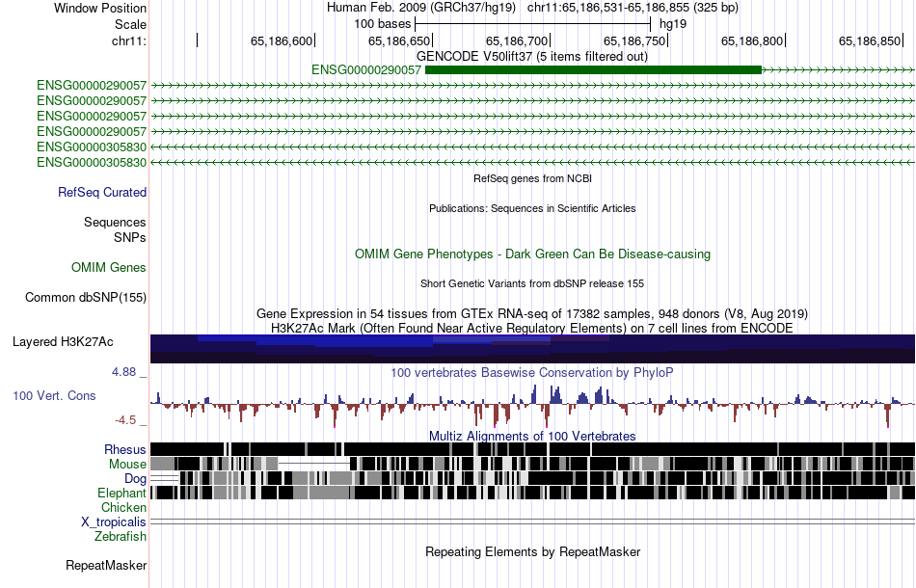Open the GENCODE V50lift37 track title

coord(532,57)
